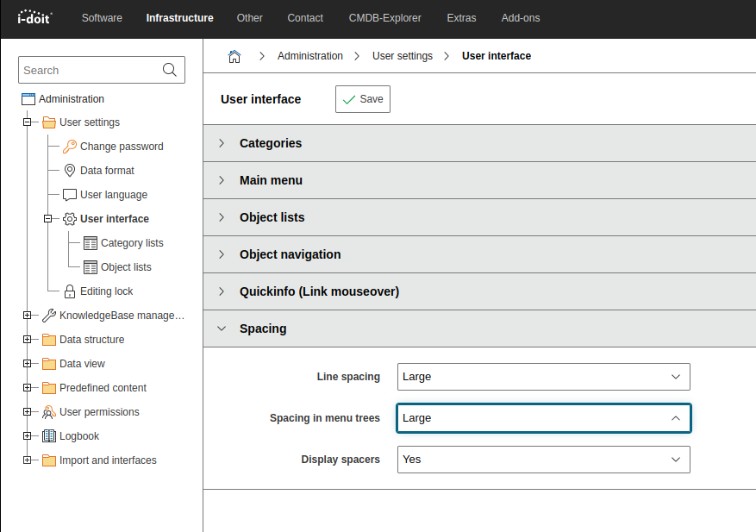Expand the Data structure tree node
This screenshot has height=532, width=756.
(x=27, y=340)
